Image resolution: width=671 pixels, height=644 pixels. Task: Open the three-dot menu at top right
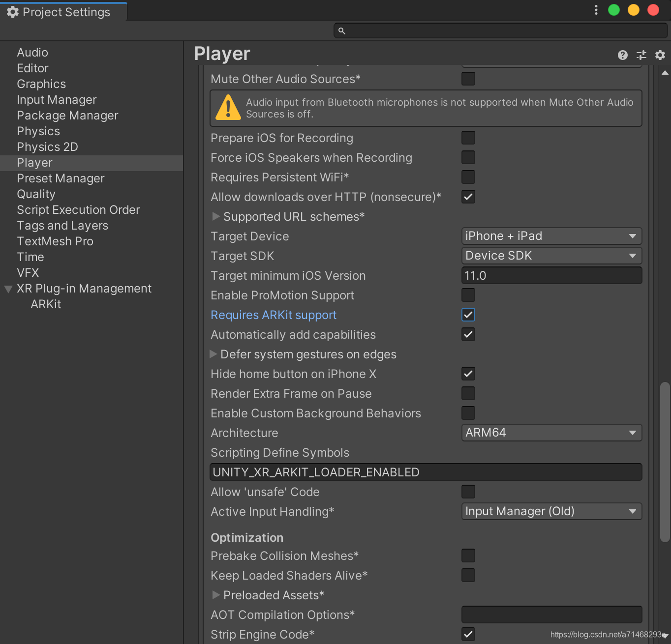[596, 10]
